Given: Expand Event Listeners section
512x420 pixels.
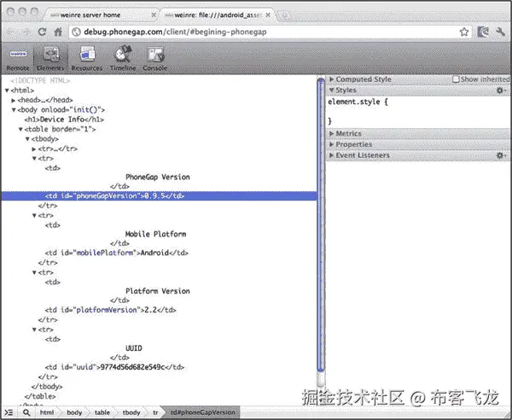Looking at the screenshot, I should 331,155.
